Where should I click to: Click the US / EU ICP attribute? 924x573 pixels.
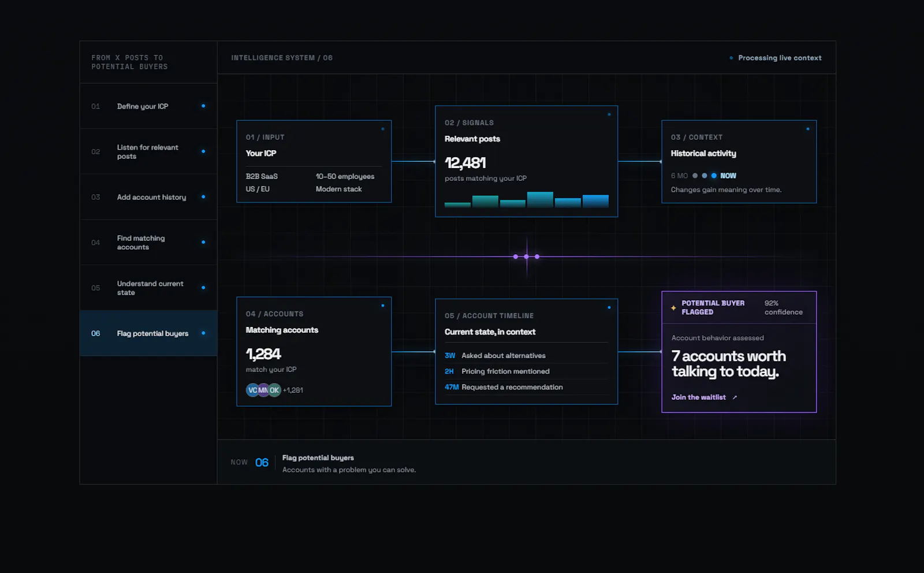click(x=258, y=189)
